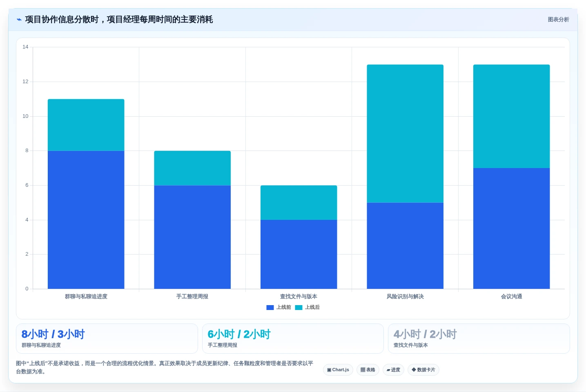Click blue 上线前 bar for 查找文件与版本
586x392 pixels.
point(299,255)
